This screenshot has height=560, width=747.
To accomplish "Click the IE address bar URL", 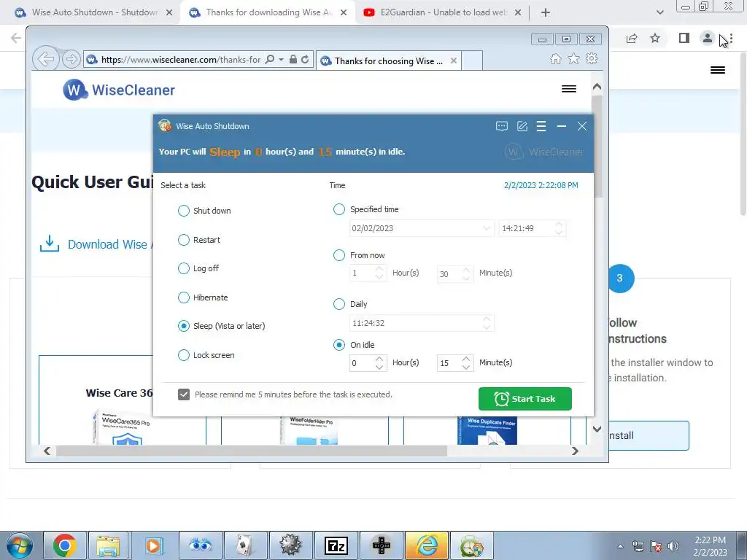I will tap(181, 60).
